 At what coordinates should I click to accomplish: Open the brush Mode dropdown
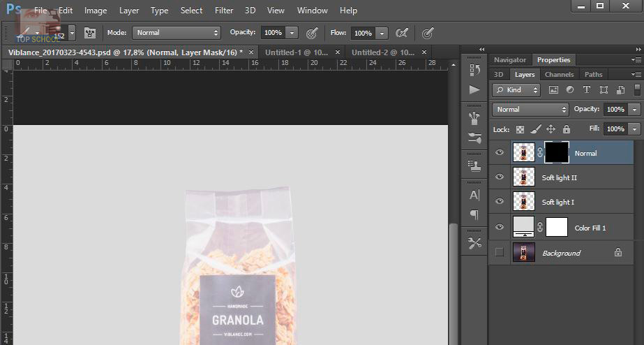(x=177, y=33)
